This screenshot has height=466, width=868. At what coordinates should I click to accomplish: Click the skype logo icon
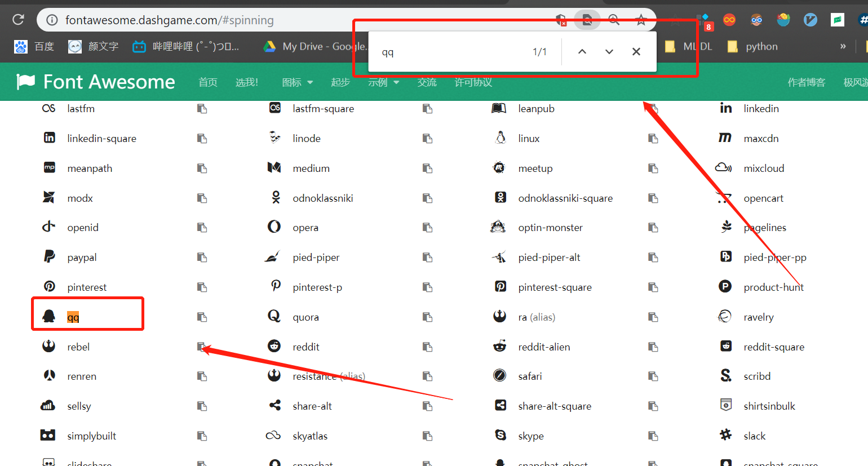click(x=501, y=434)
